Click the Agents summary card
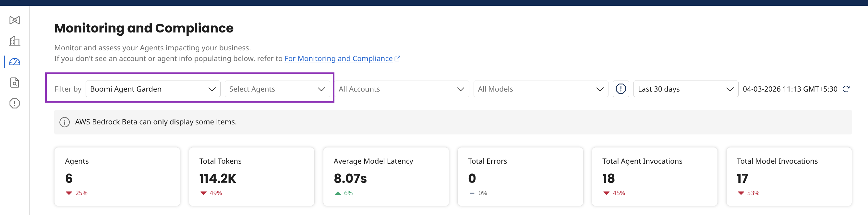 117,177
